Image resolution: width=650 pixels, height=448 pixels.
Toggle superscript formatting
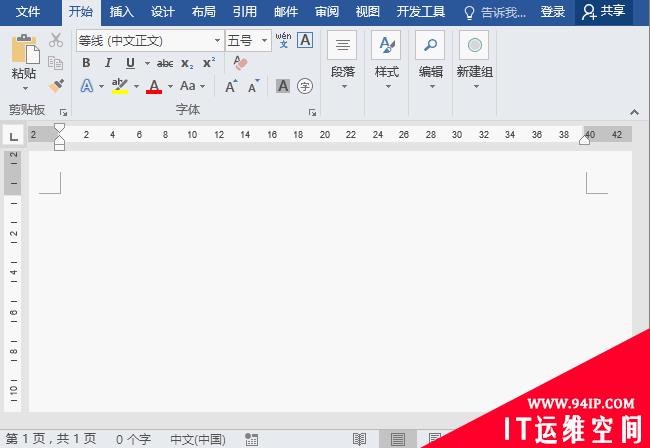209,63
